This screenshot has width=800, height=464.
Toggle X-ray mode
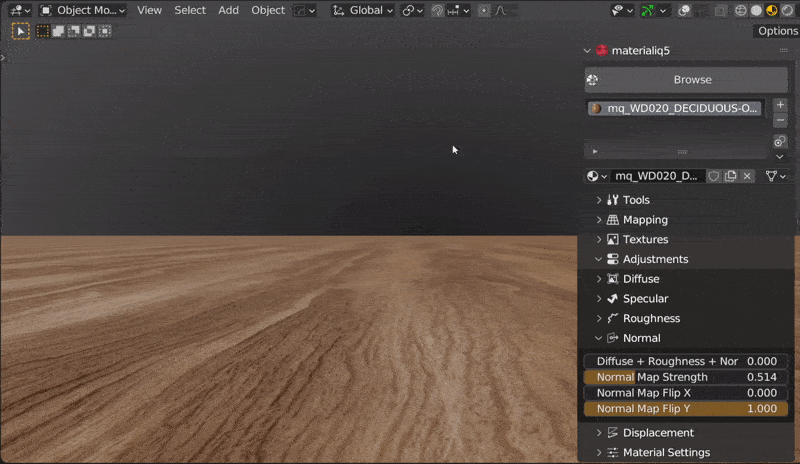point(720,10)
